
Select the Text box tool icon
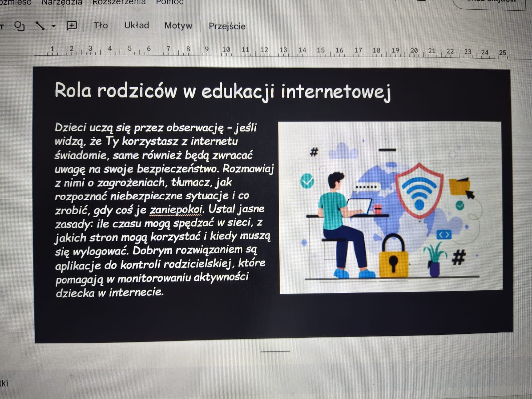(2, 26)
